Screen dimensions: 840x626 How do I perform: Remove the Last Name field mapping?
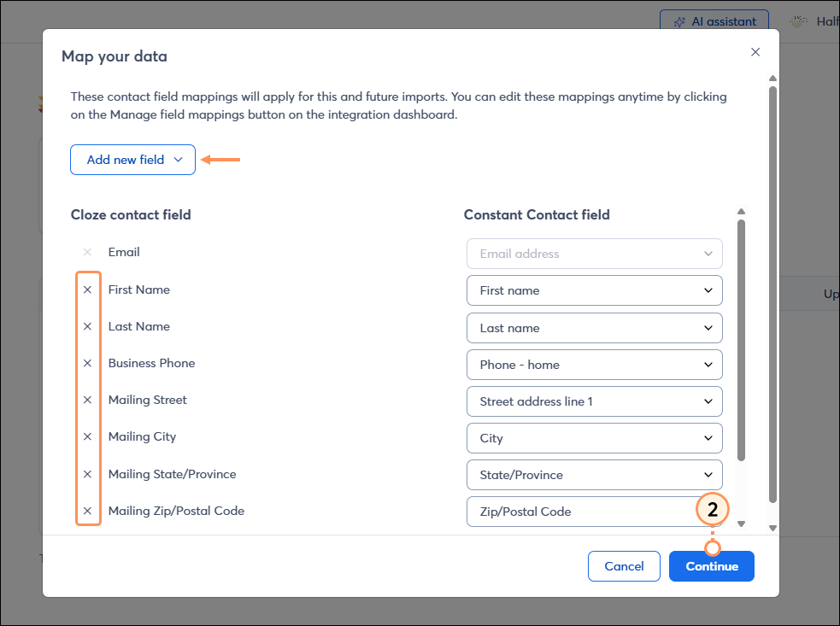coord(88,326)
